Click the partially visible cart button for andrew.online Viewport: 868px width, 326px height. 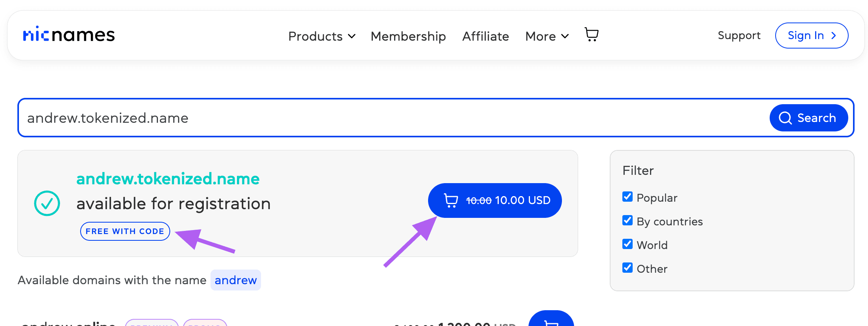point(551,320)
